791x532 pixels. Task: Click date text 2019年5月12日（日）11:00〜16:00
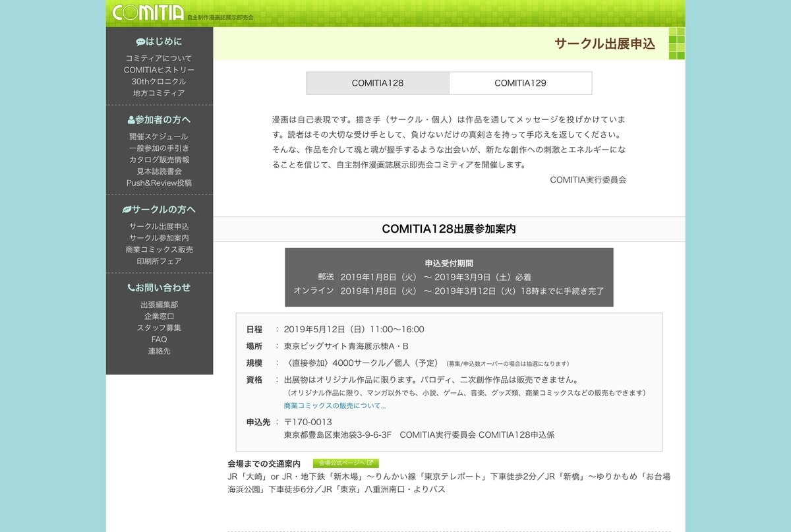coord(354,330)
